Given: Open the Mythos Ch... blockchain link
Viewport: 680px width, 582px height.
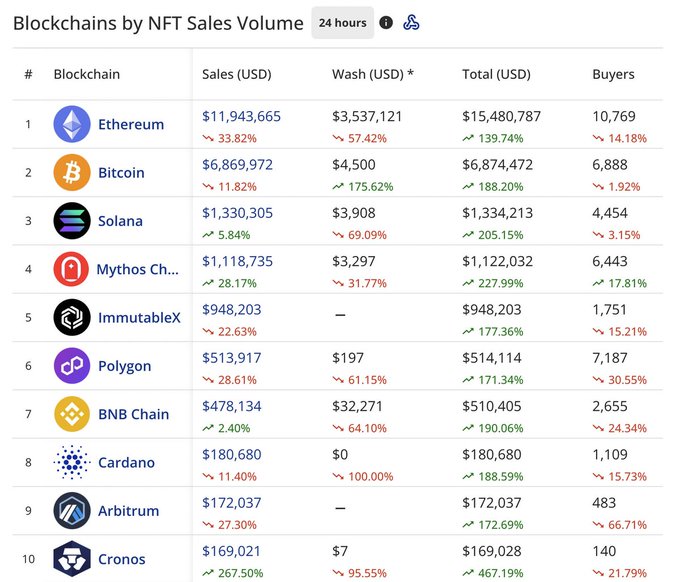Looking at the screenshot, I should (137, 269).
